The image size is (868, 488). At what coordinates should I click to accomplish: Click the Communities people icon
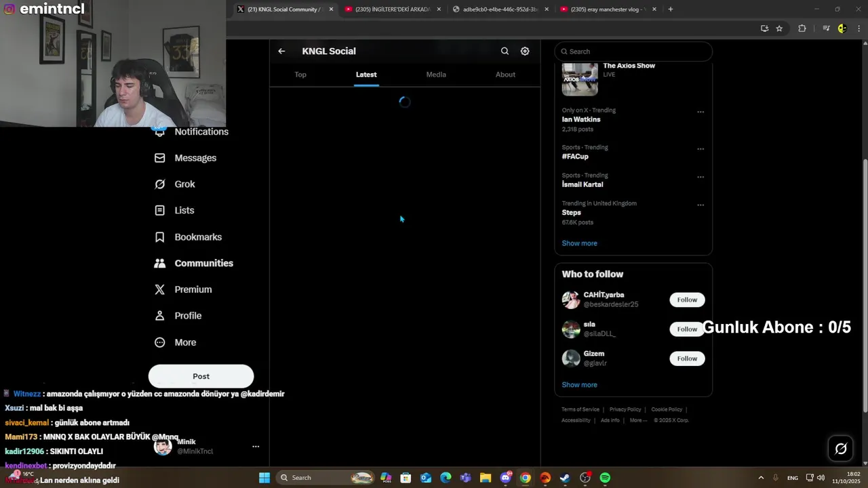[x=159, y=263]
